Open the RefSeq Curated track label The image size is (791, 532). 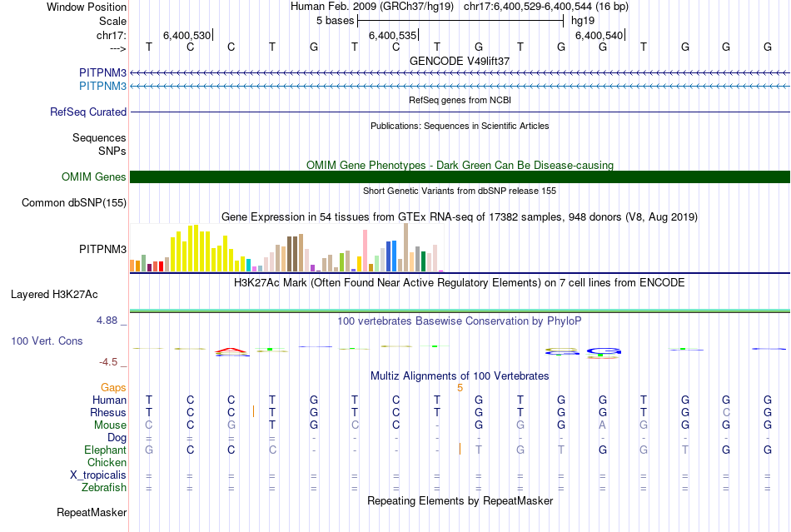coord(88,112)
